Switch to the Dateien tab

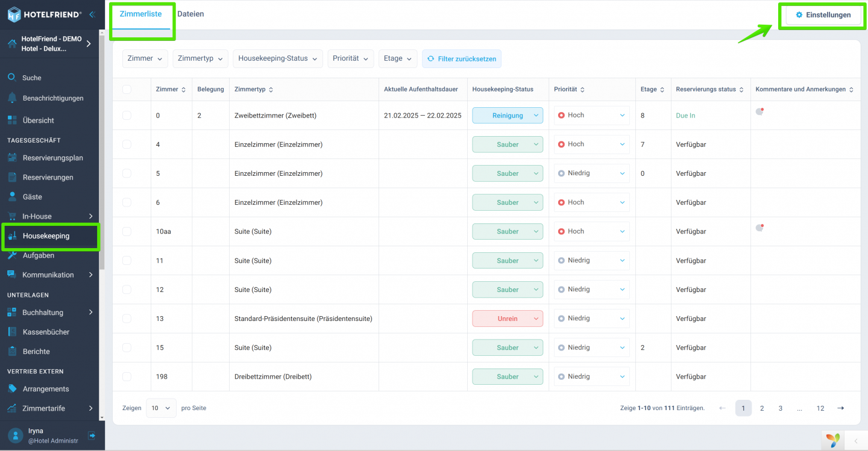pos(190,14)
